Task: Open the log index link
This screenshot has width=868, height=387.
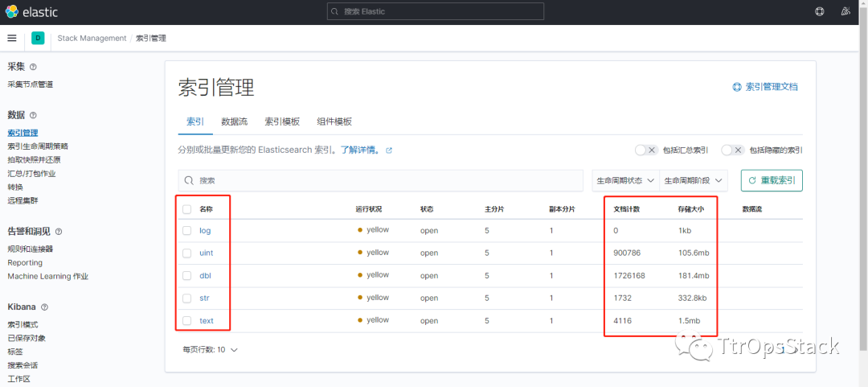Action: (x=205, y=231)
